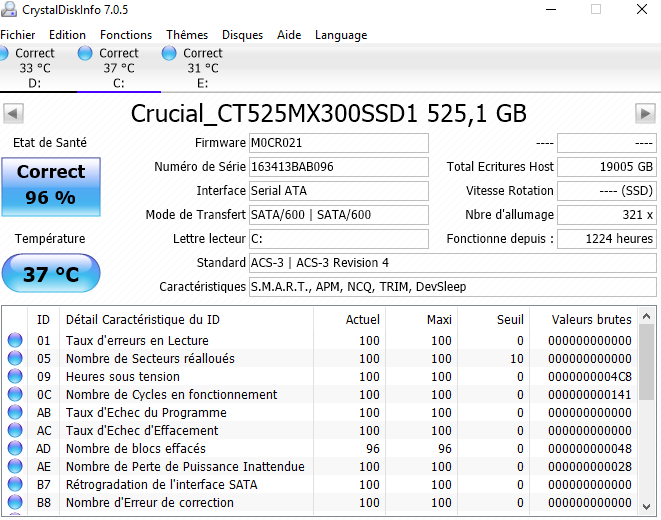Viewport: 661px width, 520px height.
Task: Click blue orb for Heures sous tension
Action: 15,377
